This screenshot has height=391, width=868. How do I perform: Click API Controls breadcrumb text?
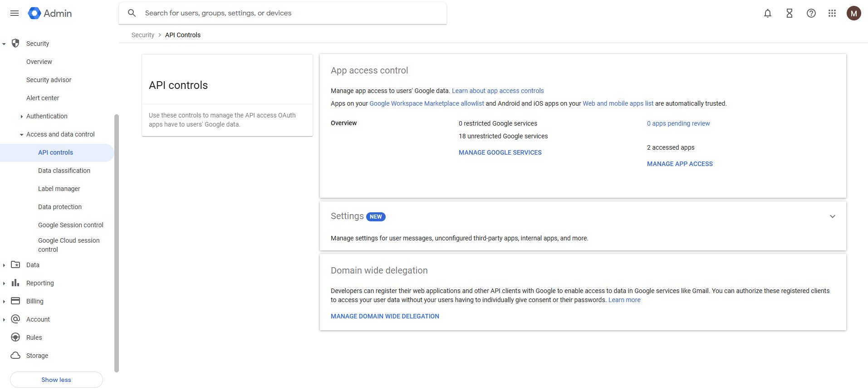183,35
